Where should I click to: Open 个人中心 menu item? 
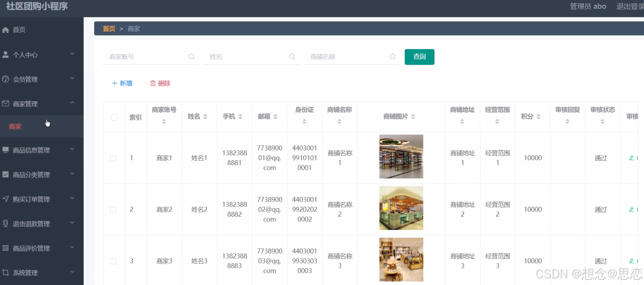tap(42, 55)
